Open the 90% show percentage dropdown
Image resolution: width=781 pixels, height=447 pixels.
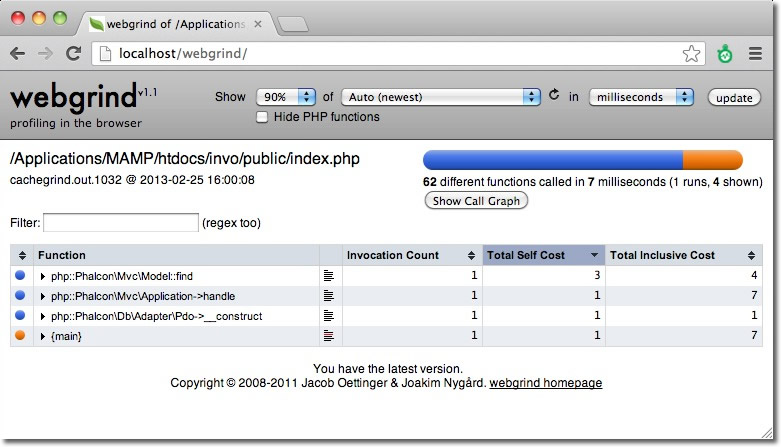coord(286,97)
